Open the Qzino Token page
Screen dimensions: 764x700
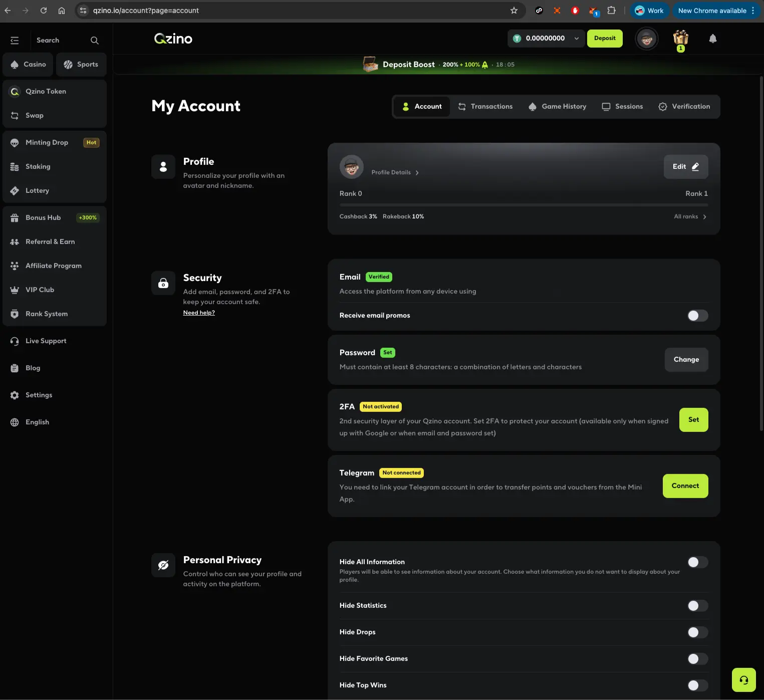pyautogui.click(x=55, y=91)
